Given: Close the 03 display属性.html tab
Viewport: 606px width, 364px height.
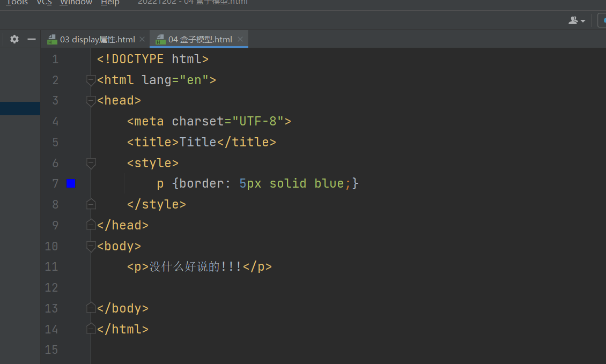Looking at the screenshot, I should tap(142, 39).
